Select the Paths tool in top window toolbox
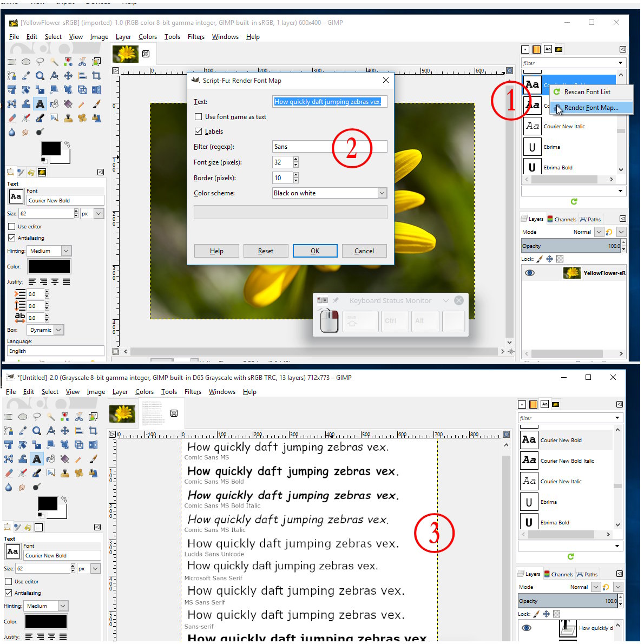This screenshot has width=644, height=644. [x=11, y=76]
